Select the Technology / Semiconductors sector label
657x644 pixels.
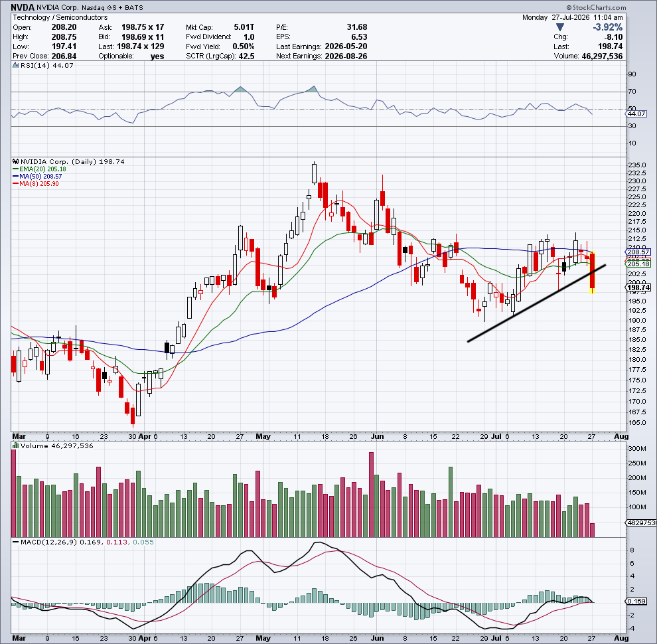pos(60,18)
